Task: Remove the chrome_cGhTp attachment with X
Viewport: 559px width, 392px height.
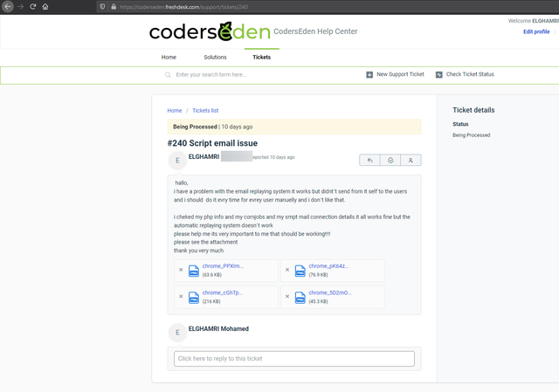Action: 181,297
